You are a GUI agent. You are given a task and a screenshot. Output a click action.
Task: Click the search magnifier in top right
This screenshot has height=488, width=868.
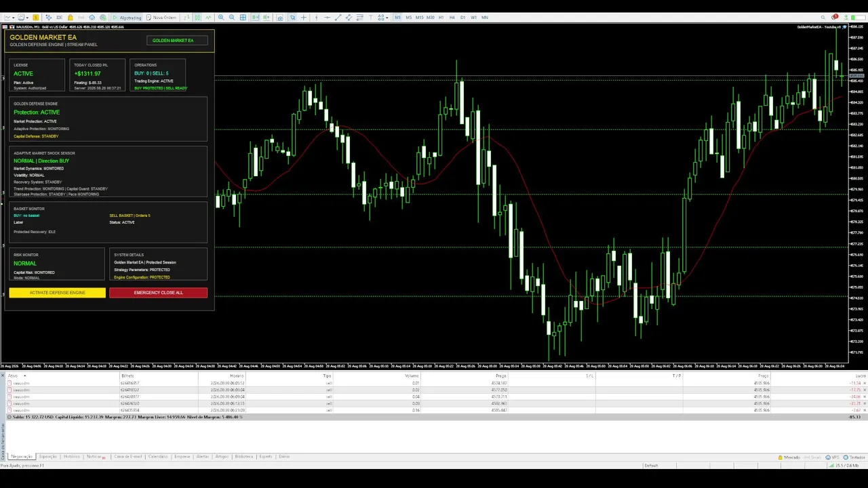tap(823, 18)
